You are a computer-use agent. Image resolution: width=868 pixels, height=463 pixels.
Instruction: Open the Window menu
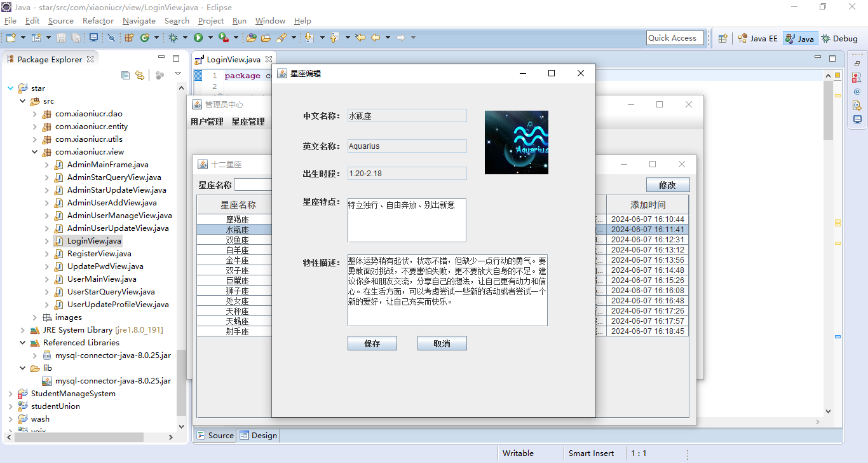pyautogui.click(x=270, y=21)
